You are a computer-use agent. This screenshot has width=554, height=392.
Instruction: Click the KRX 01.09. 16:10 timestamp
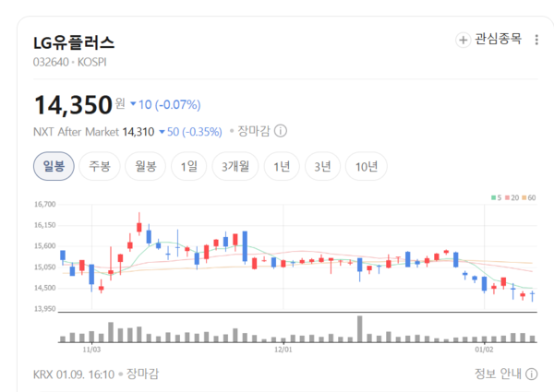point(74,374)
